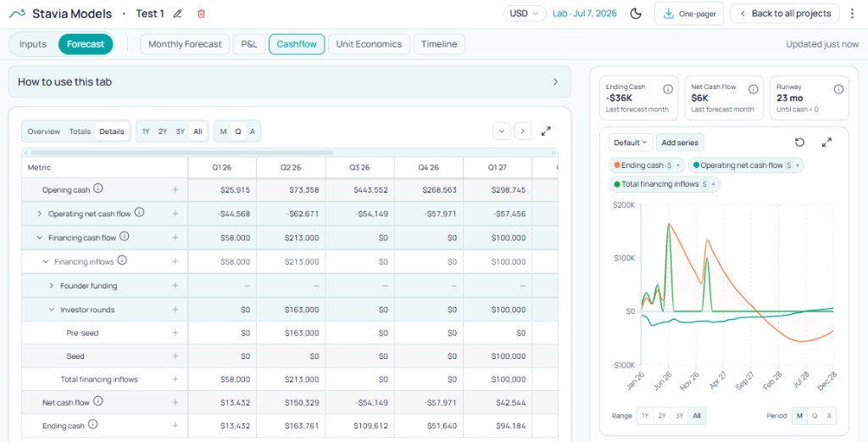This screenshot has width=868, height=442.
Task: Click the table collapse-down chevron button
Action: (502, 131)
